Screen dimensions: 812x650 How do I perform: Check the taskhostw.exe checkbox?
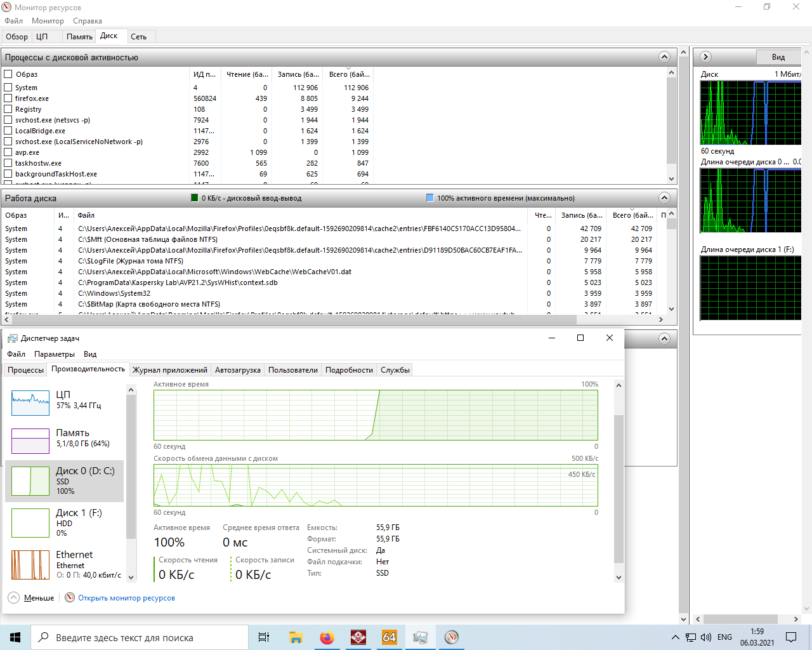(x=8, y=163)
